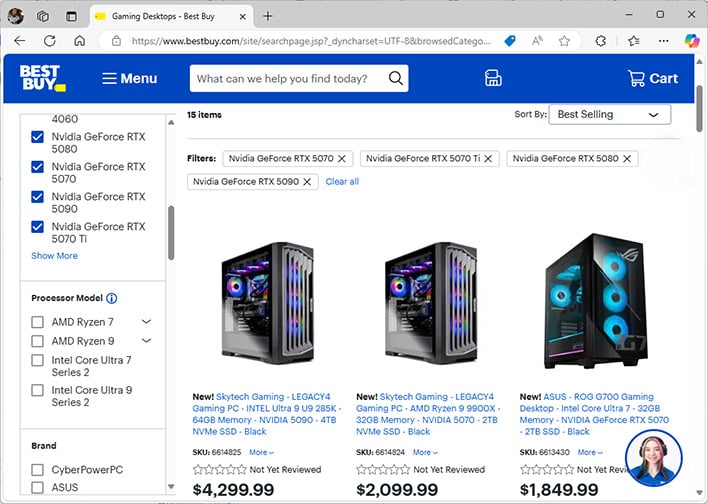Click the browser address bar

pos(311,41)
